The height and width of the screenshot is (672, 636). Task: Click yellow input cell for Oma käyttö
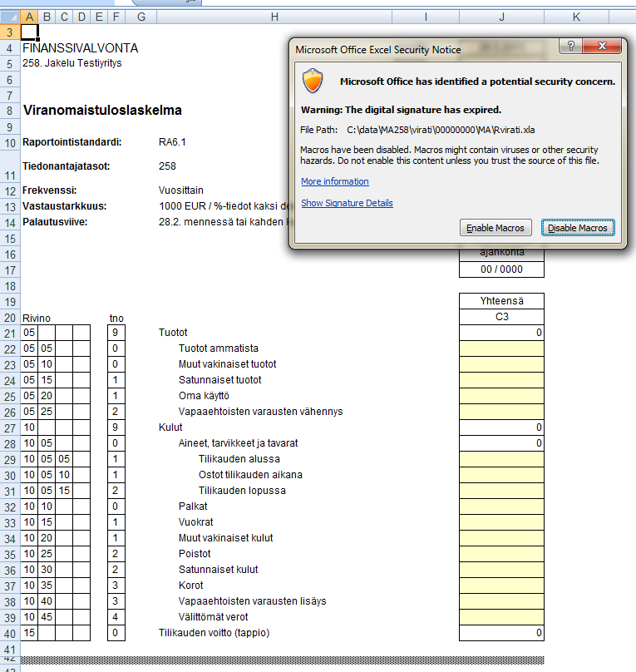coord(501,396)
